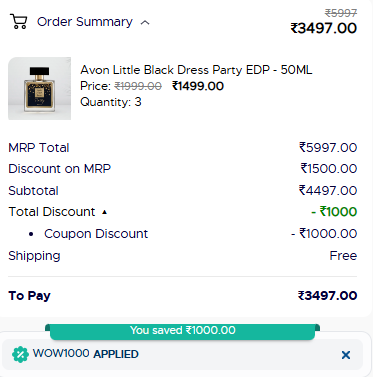The image size is (373, 377).
Task: Click the Subtotal ₹4497.00 amount
Action: (328, 191)
